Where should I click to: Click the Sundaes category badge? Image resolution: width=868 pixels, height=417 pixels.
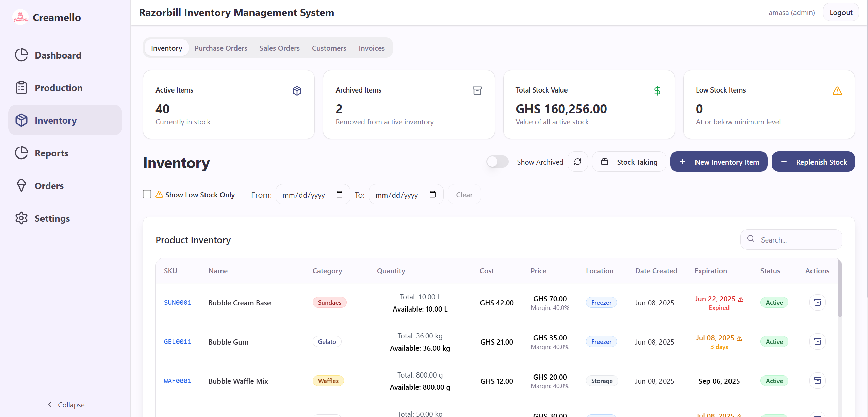coord(329,302)
